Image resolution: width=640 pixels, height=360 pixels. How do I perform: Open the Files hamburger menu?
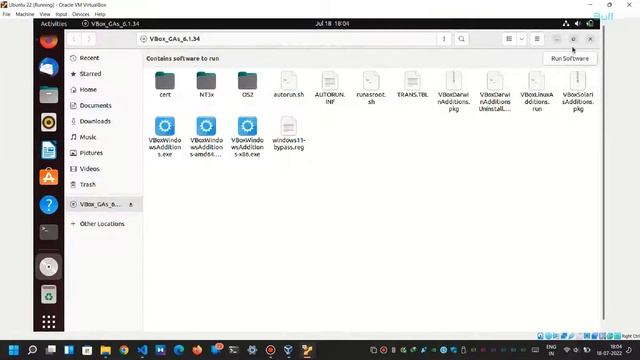537,39
